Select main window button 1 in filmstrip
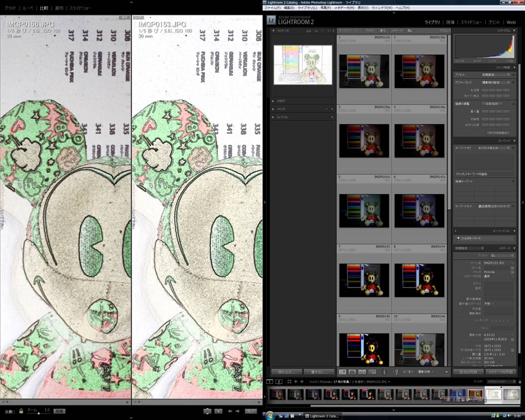Screen dimensions: 525x420 pyautogui.click(x=270, y=382)
